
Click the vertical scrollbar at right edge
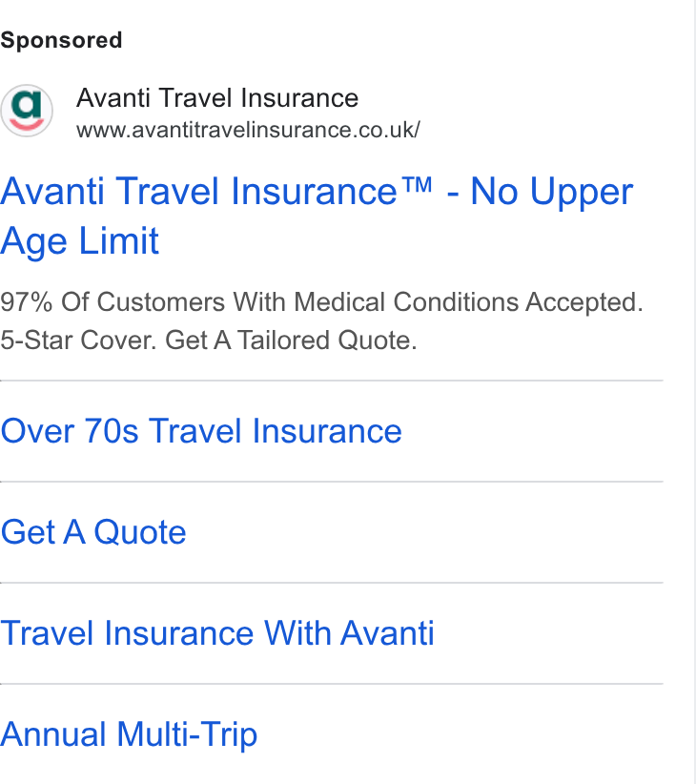pyautogui.click(x=694, y=392)
